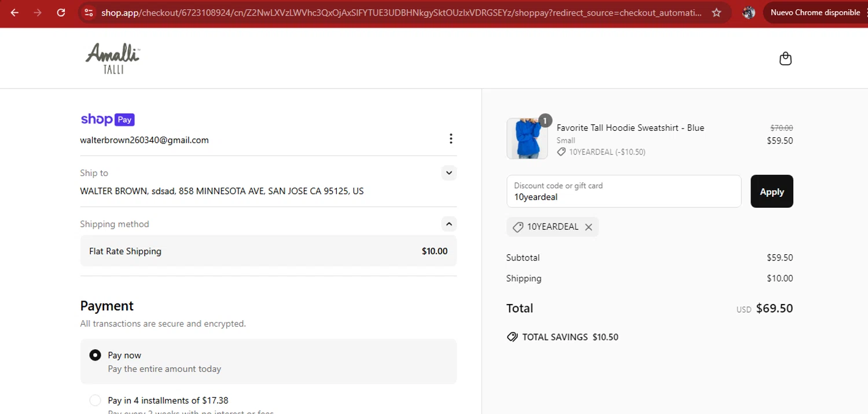Image resolution: width=868 pixels, height=414 pixels.
Task: Click the walterbrown260340@gmail.com email text
Action: tap(145, 140)
